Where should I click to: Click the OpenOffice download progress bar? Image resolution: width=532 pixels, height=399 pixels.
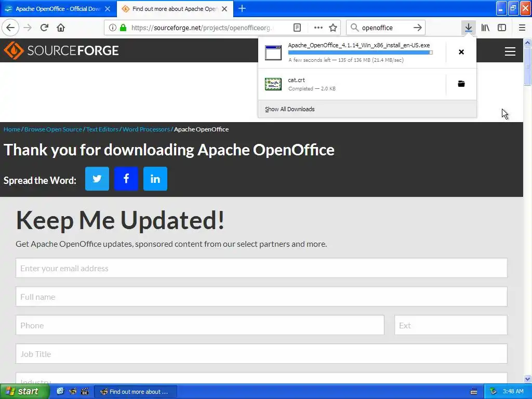coord(361,52)
